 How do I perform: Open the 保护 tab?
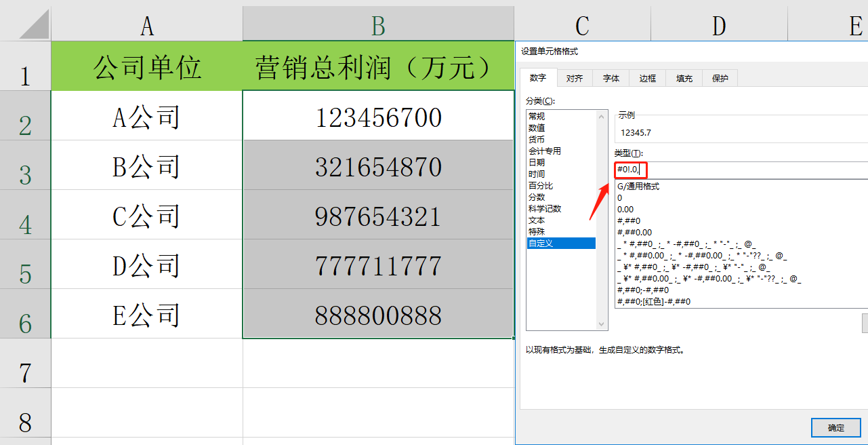coord(720,78)
